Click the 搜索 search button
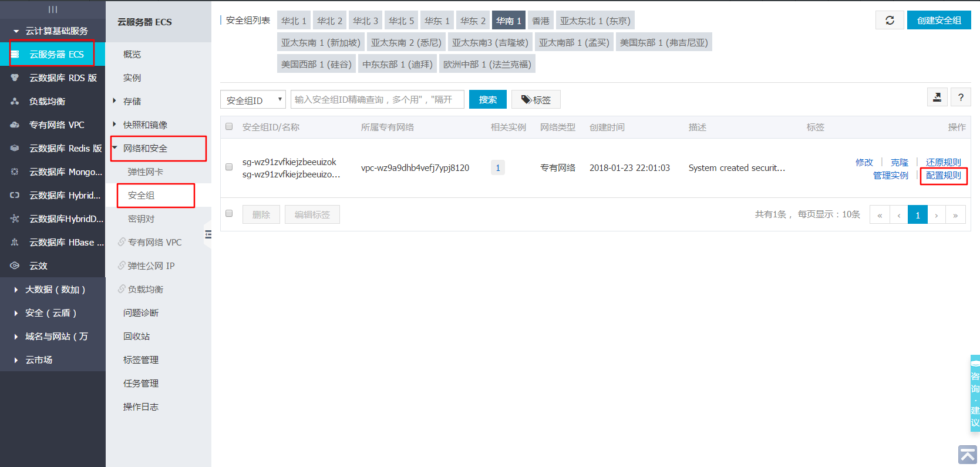The width and height of the screenshot is (980, 467). [x=488, y=99]
